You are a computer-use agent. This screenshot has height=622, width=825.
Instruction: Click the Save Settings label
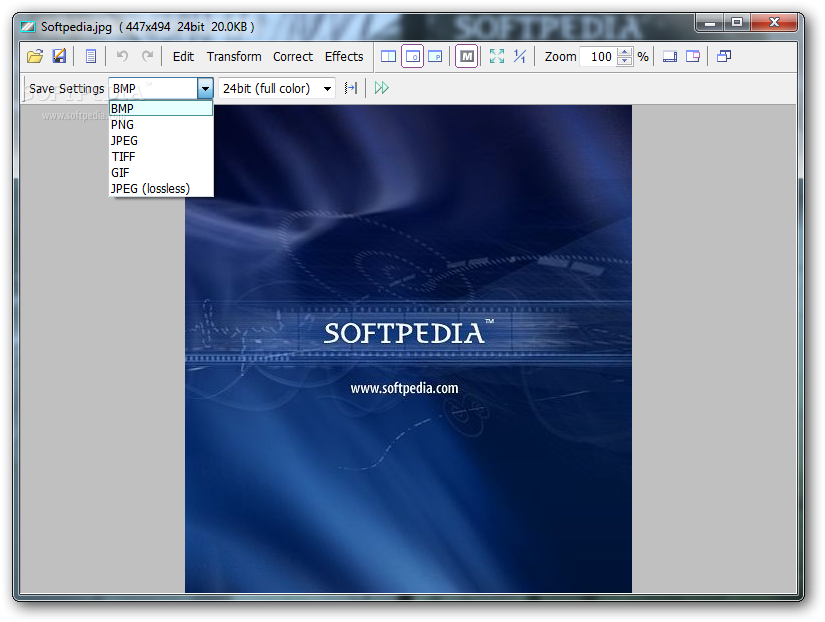[x=66, y=88]
